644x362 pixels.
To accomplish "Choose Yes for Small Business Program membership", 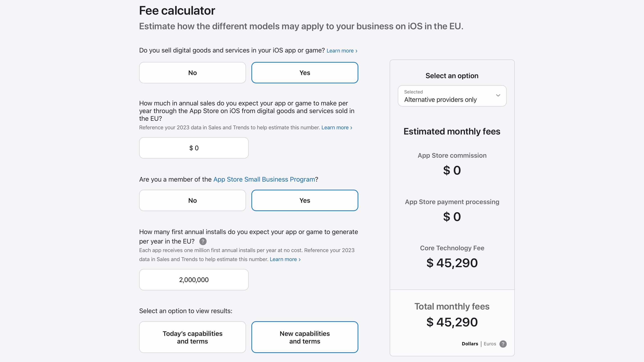I will (304, 200).
